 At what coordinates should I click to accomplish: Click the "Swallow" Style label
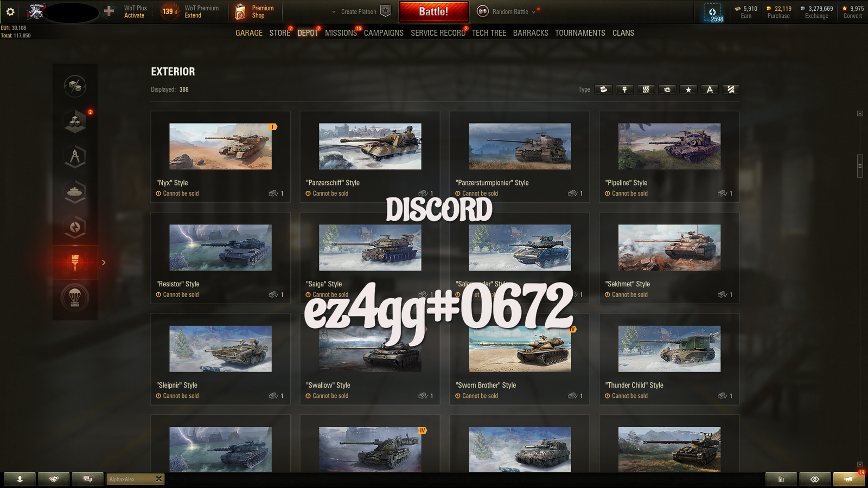click(328, 386)
